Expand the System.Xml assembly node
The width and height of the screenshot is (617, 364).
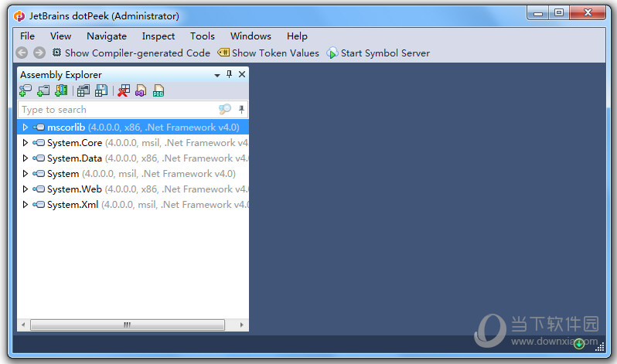26,205
